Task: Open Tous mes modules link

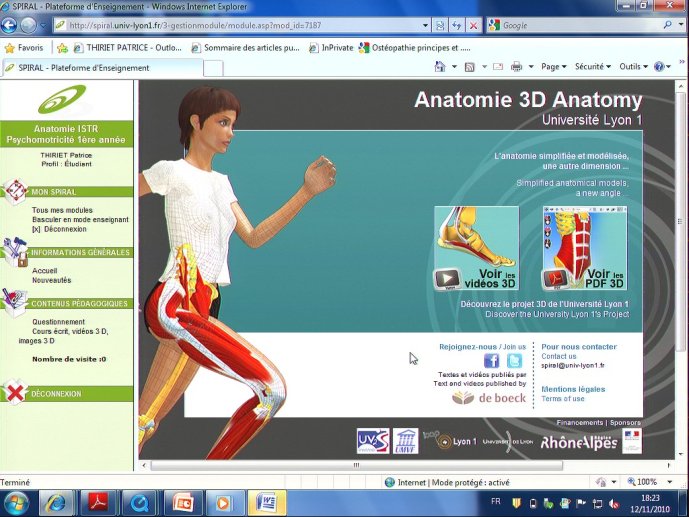Action: tap(62, 210)
